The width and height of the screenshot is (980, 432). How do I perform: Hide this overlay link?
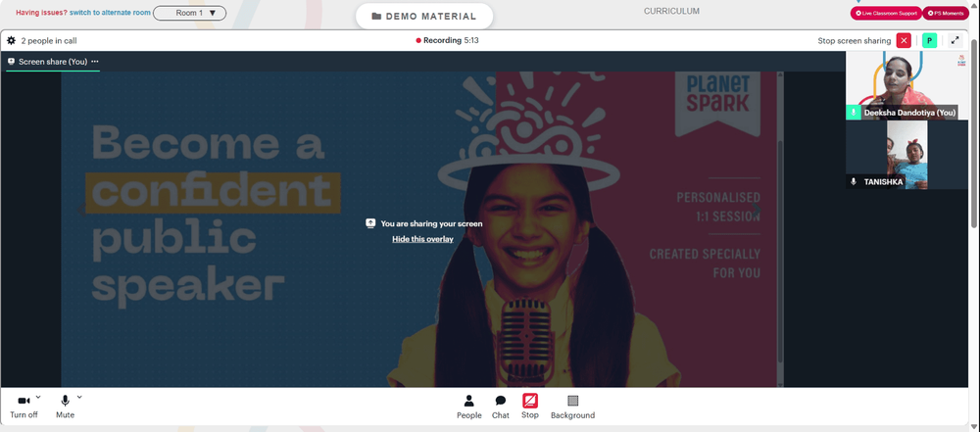422,239
